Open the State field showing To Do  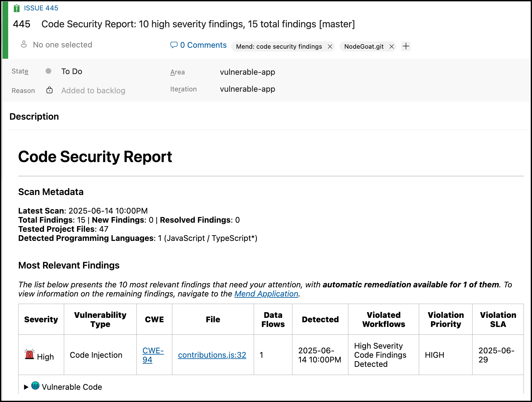pyautogui.click(x=72, y=71)
